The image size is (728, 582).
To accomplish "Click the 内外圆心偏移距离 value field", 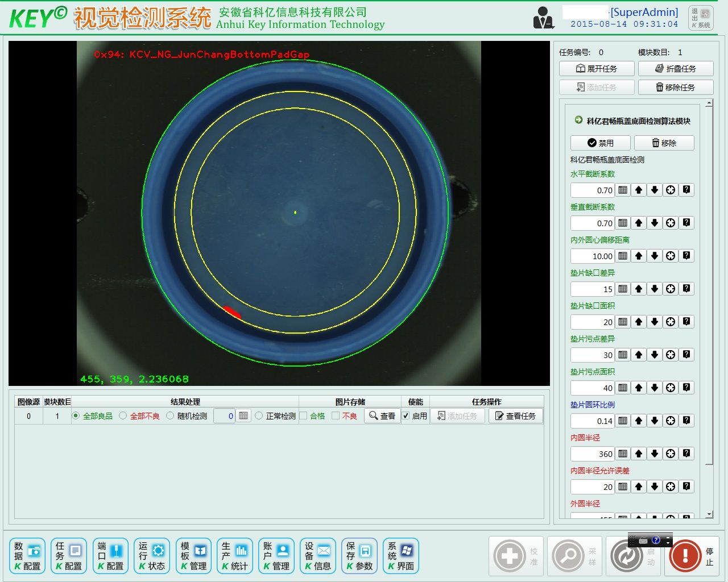I will click(593, 256).
